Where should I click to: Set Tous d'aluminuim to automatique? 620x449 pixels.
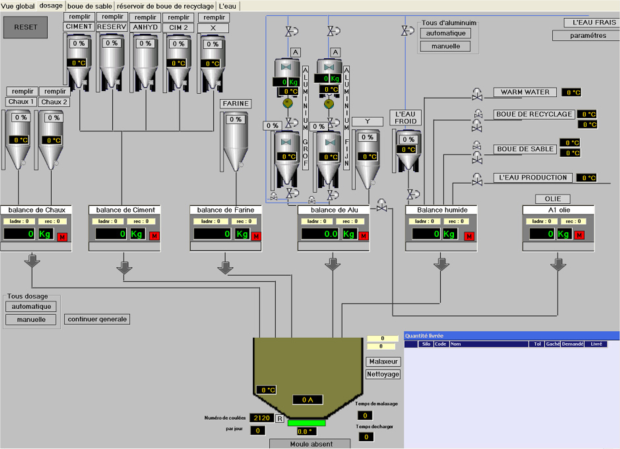coord(445,34)
